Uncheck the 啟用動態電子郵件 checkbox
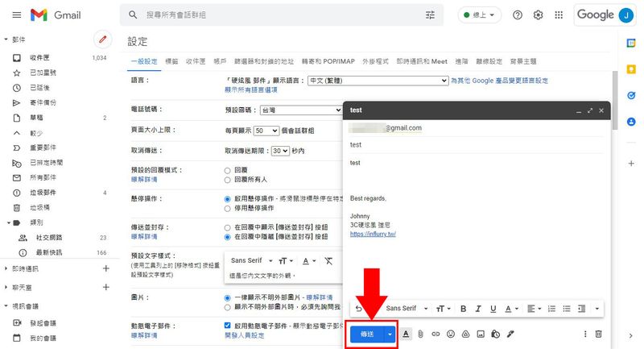This screenshot has height=349, width=644. [227, 325]
